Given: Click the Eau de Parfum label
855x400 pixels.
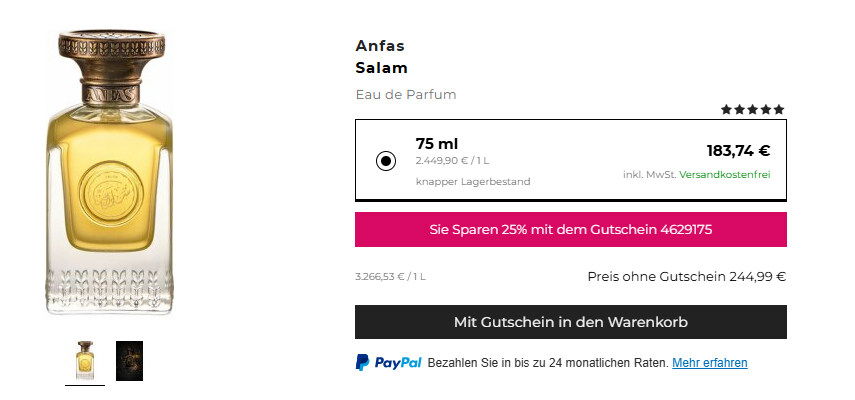Looking at the screenshot, I should [406, 95].
